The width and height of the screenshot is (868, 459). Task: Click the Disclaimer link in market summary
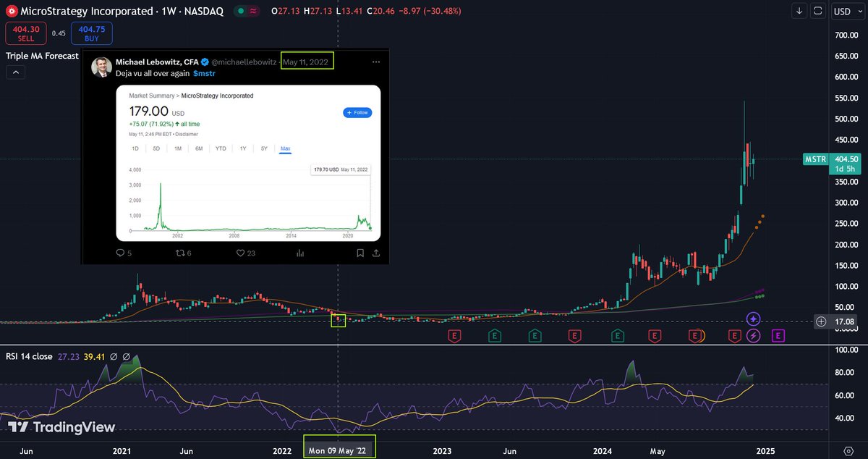[185, 134]
